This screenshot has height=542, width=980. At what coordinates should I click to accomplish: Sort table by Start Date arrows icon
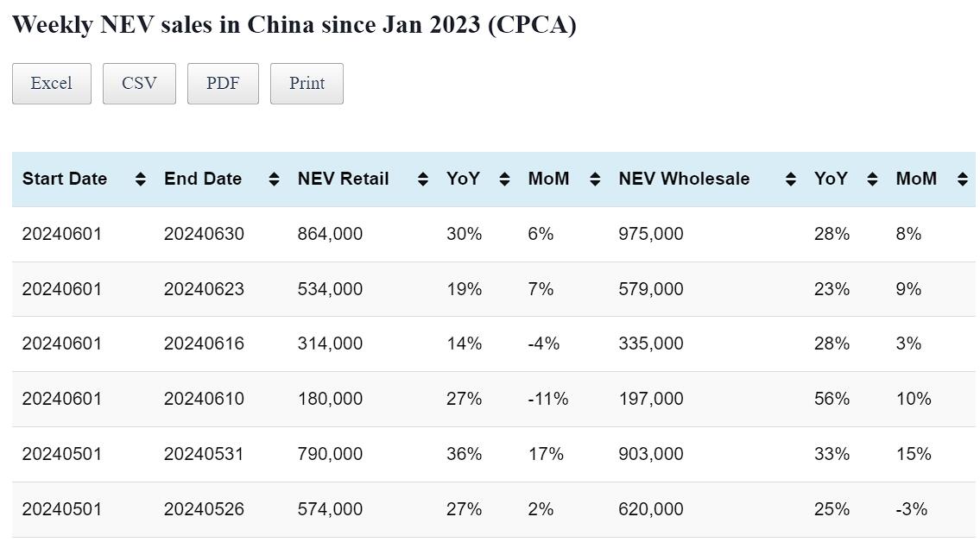click(141, 180)
